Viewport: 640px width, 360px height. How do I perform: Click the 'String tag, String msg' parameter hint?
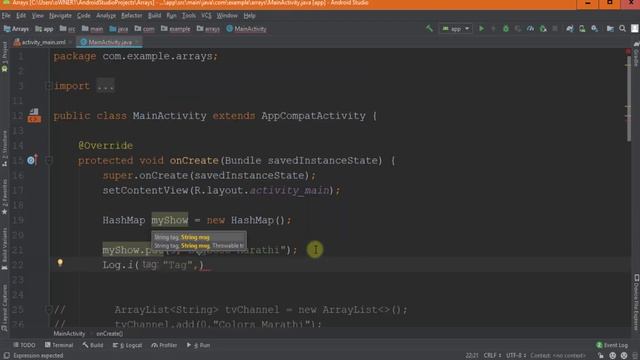(x=182, y=237)
